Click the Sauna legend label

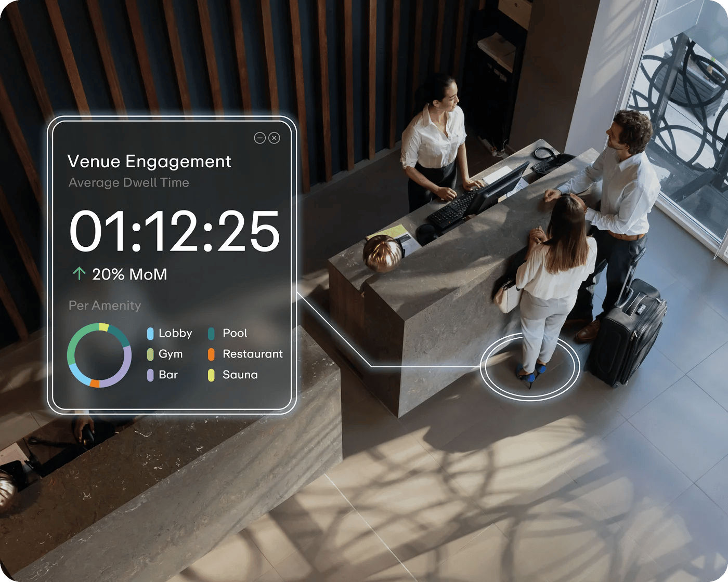[x=240, y=375]
